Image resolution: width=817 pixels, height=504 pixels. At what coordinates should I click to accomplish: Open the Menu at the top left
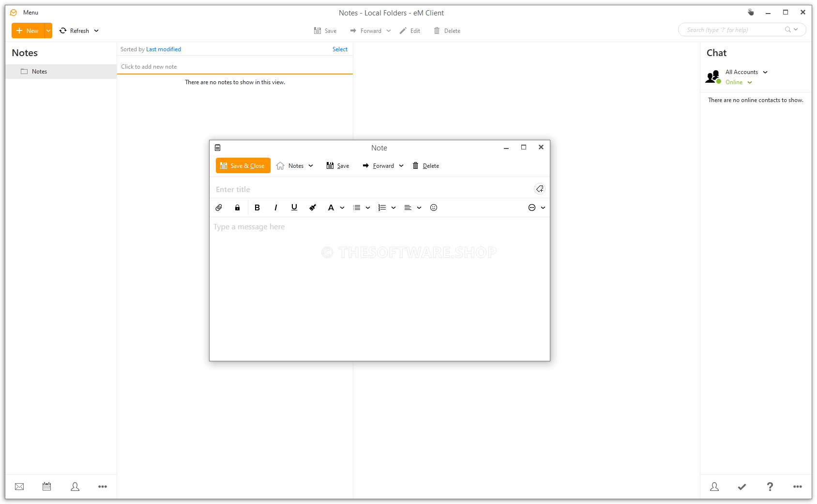point(30,12)
